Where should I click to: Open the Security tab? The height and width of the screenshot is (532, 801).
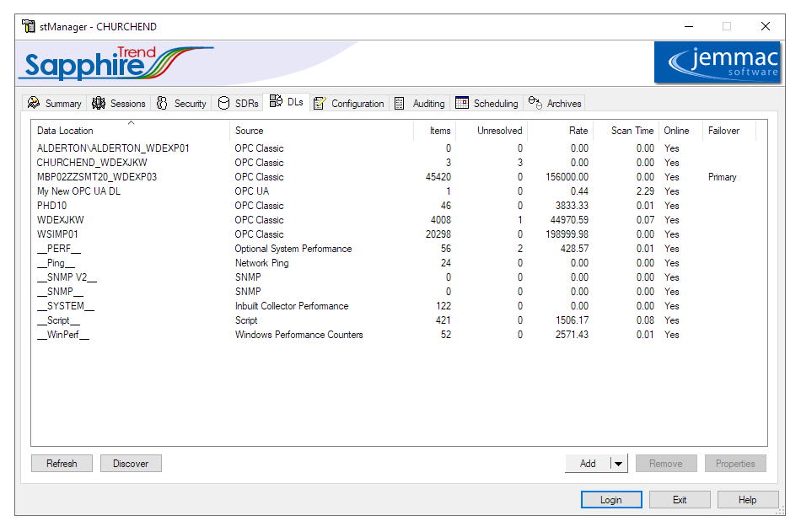click(x=181, y=103)
